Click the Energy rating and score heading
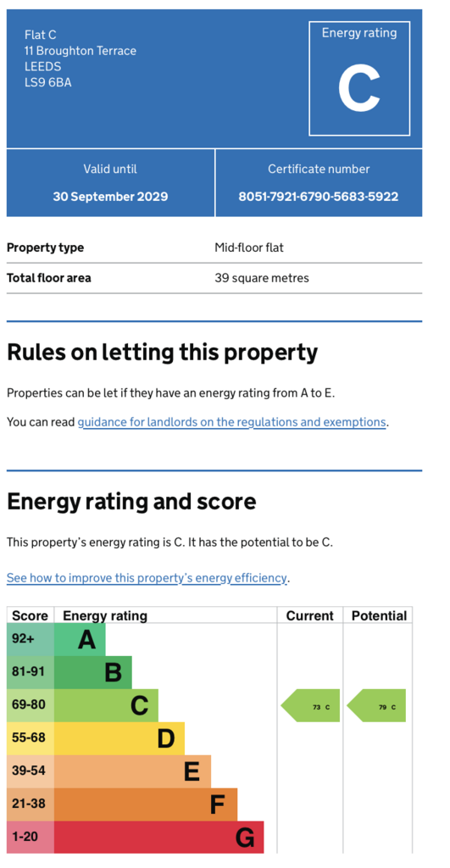Image resolution: width=450 pixels, height=868 pixels. tap(131, 502)
